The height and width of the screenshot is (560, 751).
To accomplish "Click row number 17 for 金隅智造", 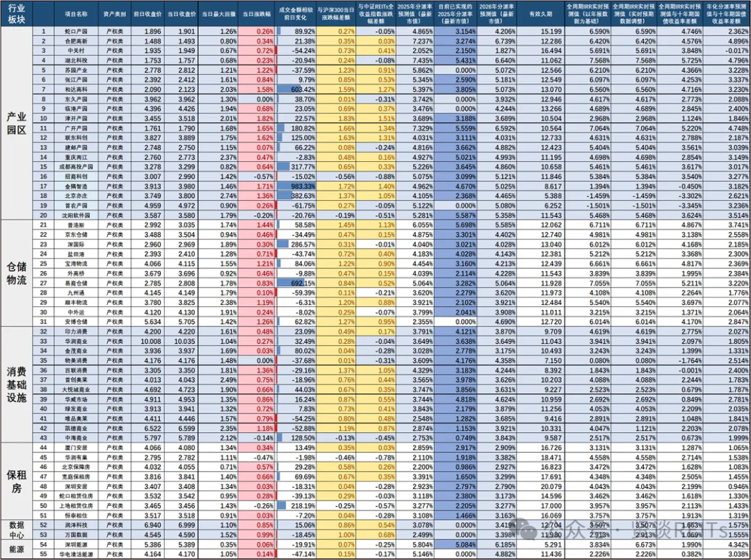I will coord(43,186).
